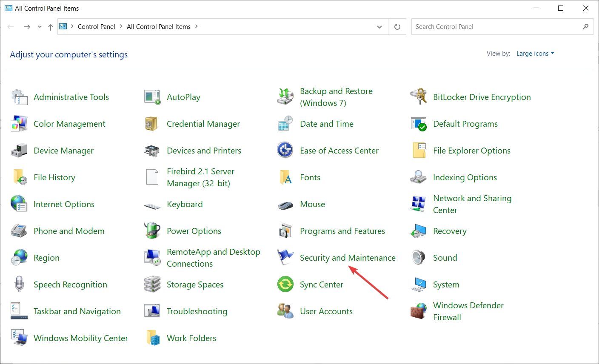This screenshot has width=599, height=364.
Task: Click All Control Panel Items breadcrumb
Action: (158, 26)
